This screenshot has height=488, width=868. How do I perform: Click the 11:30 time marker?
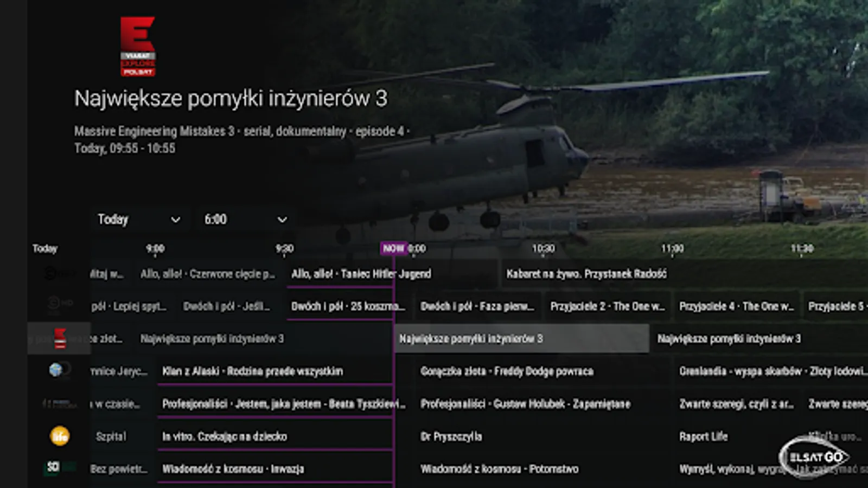(802, 248)
